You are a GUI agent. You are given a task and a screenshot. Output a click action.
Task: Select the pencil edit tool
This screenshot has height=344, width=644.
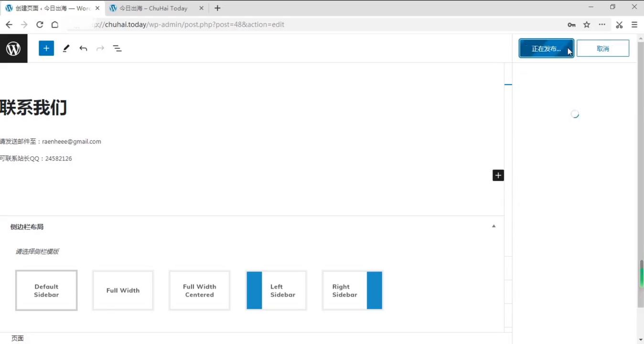point(66,48)
